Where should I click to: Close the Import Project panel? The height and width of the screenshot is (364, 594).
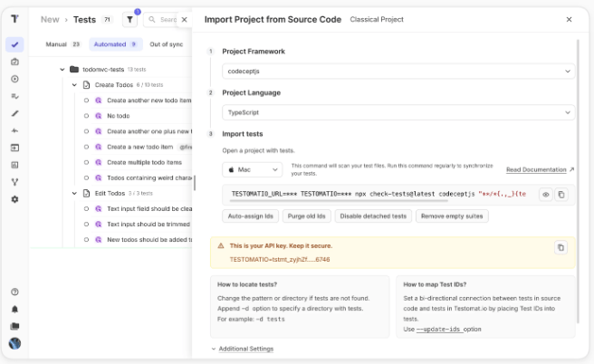(x=569, y=20)
